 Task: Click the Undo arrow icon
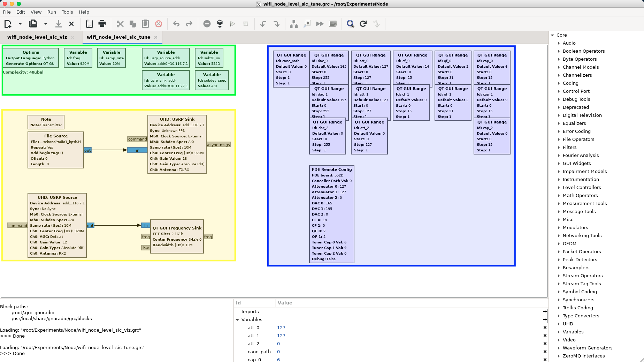(x=176, y=24)
